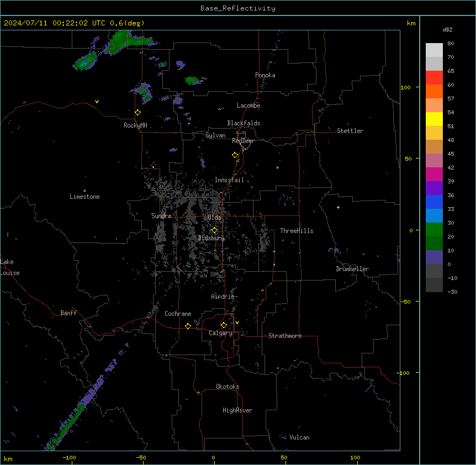This screenshot has height=465, width=476.
Task: Click the Stettler city label
Action: coord(350,131)
